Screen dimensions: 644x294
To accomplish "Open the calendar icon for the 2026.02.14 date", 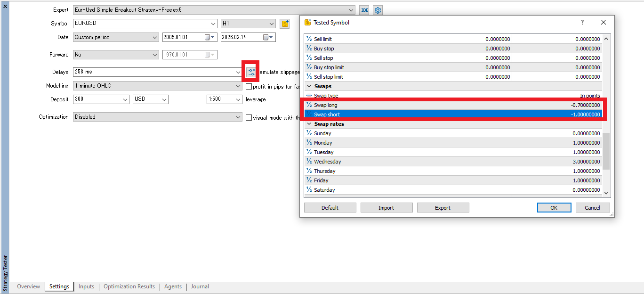I will (x=266, y=37).
